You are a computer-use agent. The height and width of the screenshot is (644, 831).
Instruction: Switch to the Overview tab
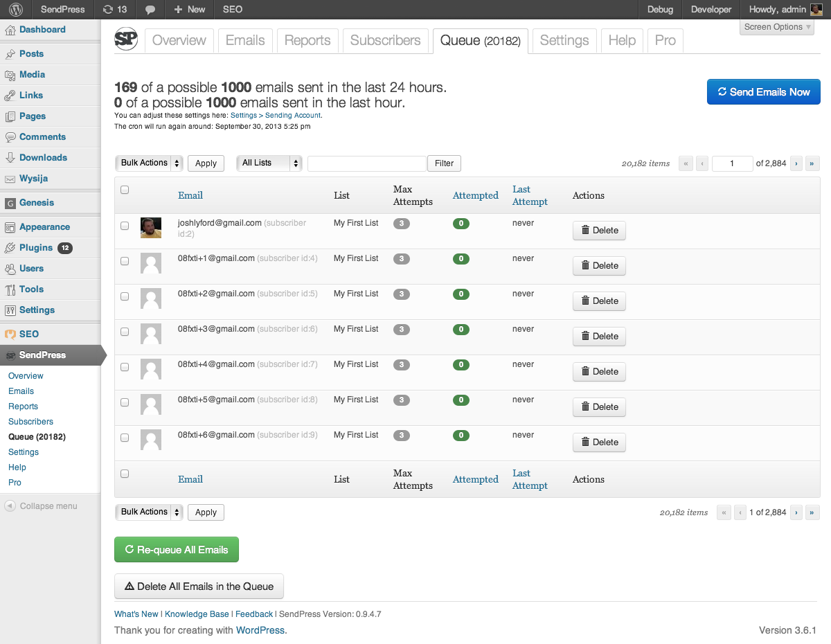click(179, 40)
